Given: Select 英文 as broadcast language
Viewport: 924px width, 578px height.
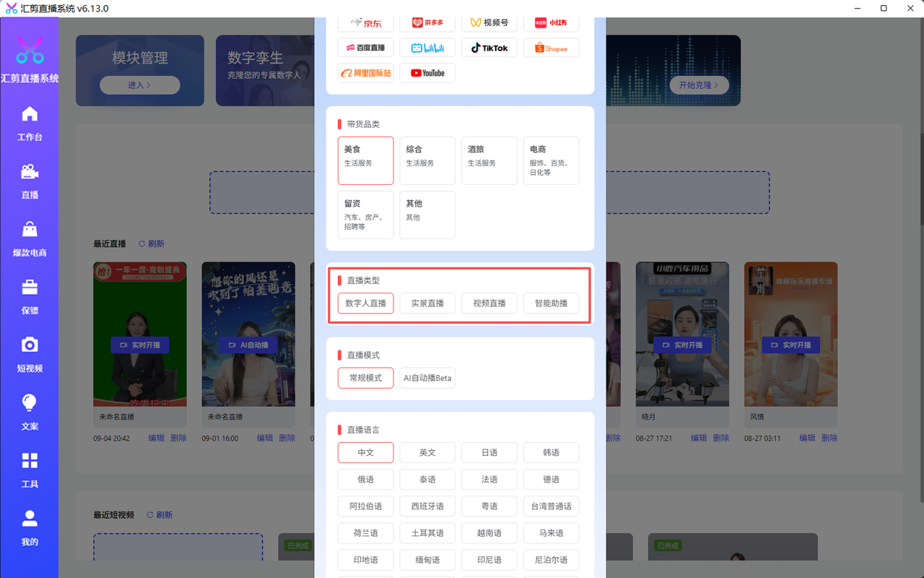Looking at the screenshot, I should click(x=427, y=452).
